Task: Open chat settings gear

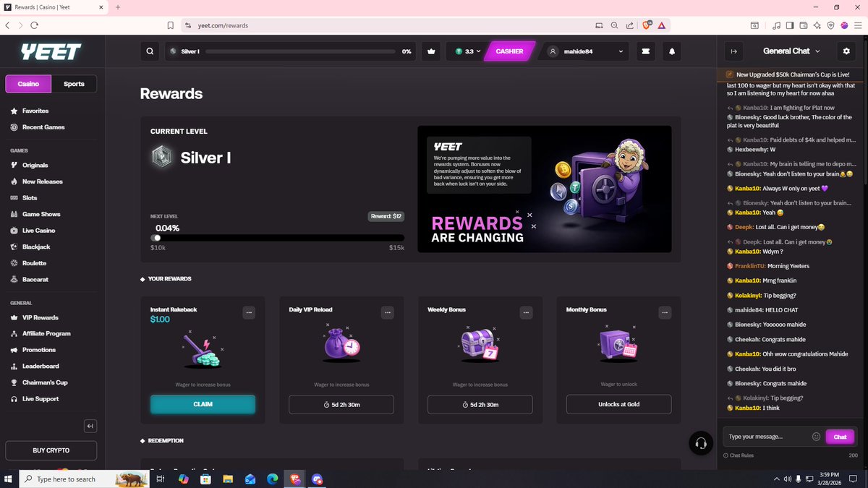Action: (x=846, y=51)
